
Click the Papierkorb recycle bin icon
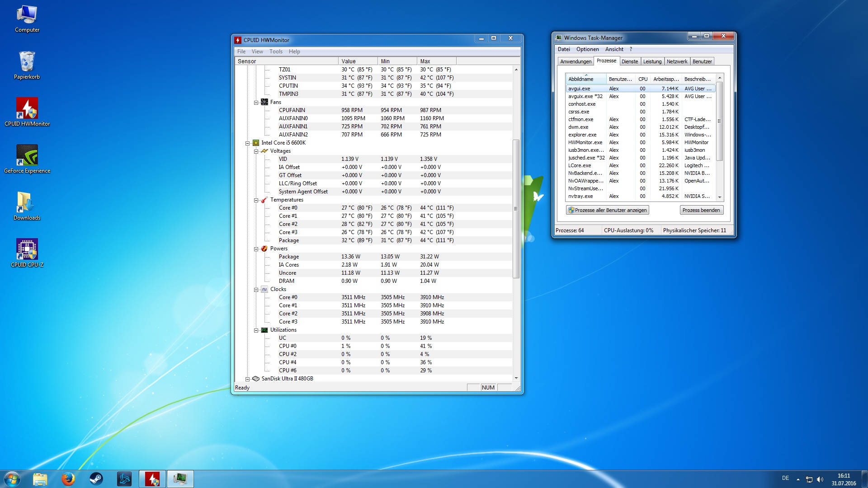pos(27,61)
